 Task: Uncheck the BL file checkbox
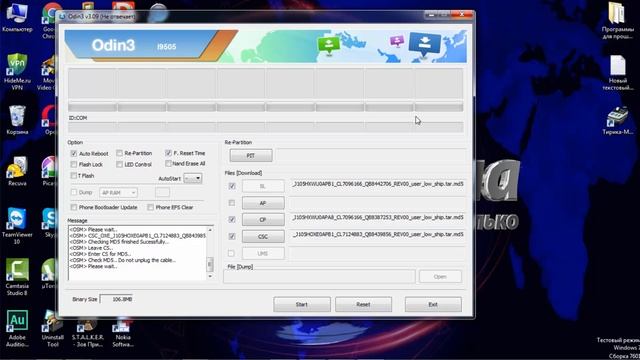[x=232, y=186]
